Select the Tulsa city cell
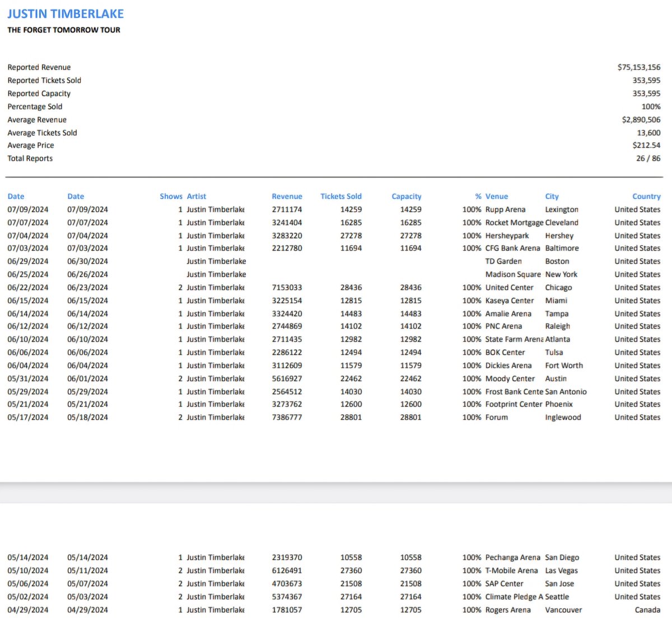 pyautogui.click(x=554, y=353)
